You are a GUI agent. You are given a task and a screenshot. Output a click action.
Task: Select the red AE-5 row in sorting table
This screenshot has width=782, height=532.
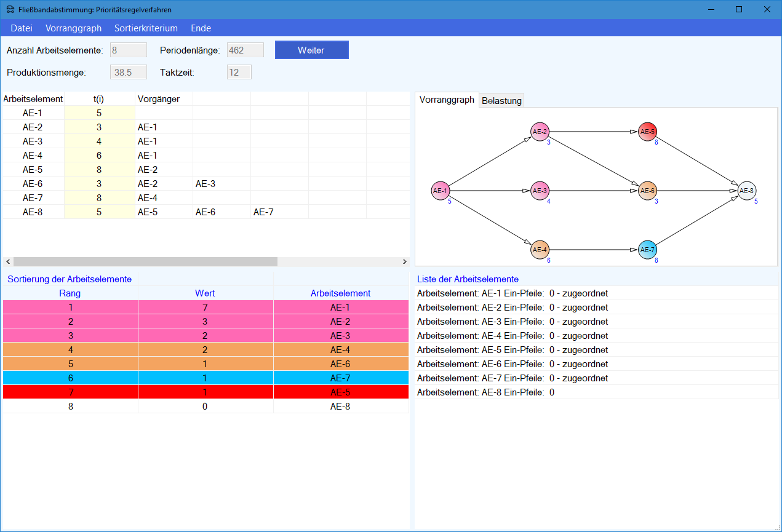tap(205, 392)
